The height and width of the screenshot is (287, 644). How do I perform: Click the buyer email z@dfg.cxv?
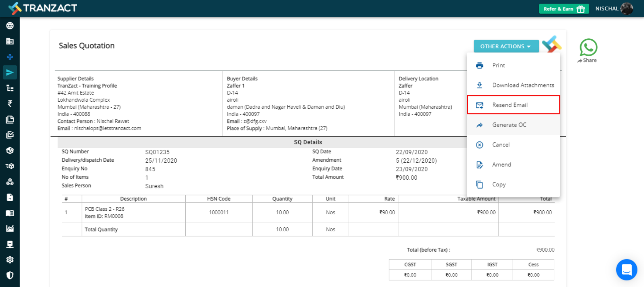[255, 121]
